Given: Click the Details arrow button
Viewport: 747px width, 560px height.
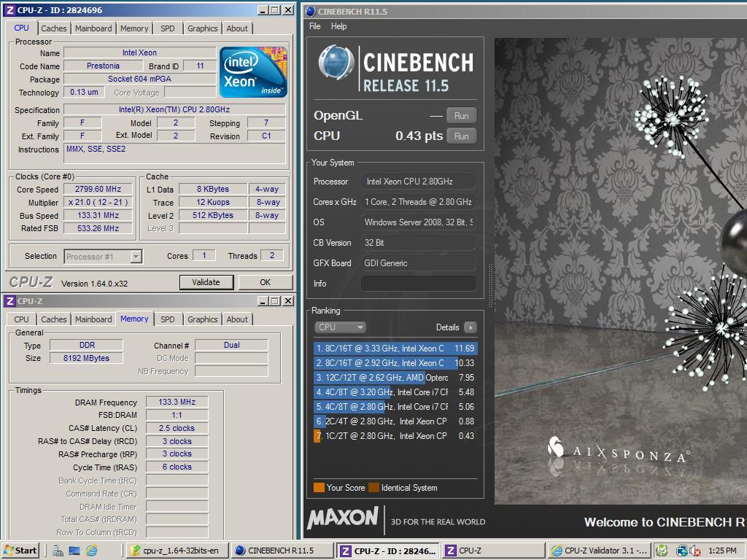Looking at the screenshot, I should 471,327.
